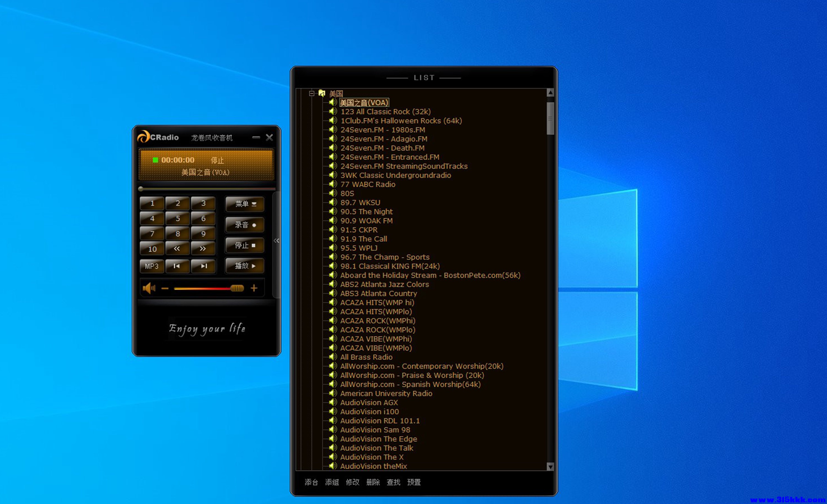The image size is (827, 504).
Task: Select station 24Seven.FM - 1980s.FM
Action: tap(383, 130)
